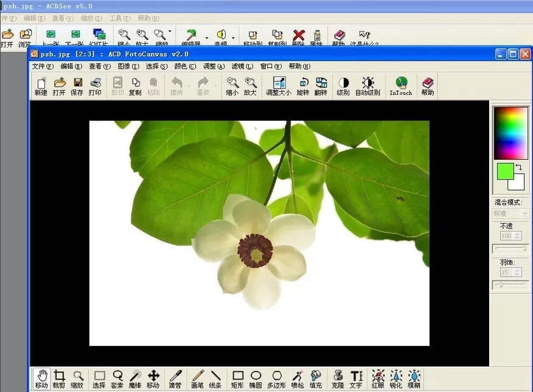Screen dimensions: 533x392
Task: Open the InTouch globe icon
Action: click(400, 86)
